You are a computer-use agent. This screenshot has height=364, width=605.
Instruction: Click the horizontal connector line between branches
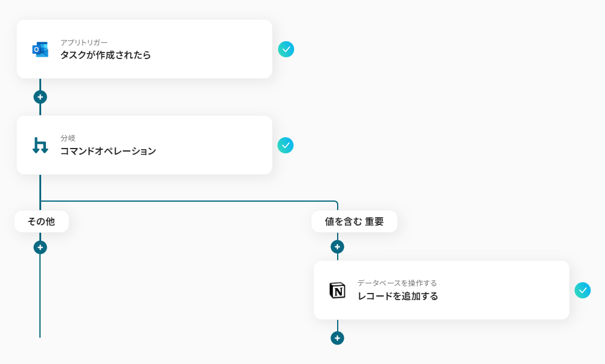click(189, 201)
